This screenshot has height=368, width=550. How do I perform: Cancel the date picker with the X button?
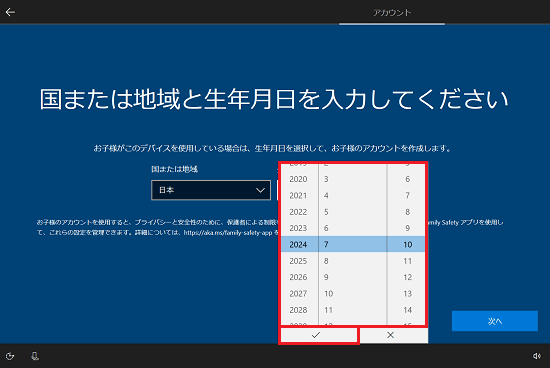[x=394, y=335]
